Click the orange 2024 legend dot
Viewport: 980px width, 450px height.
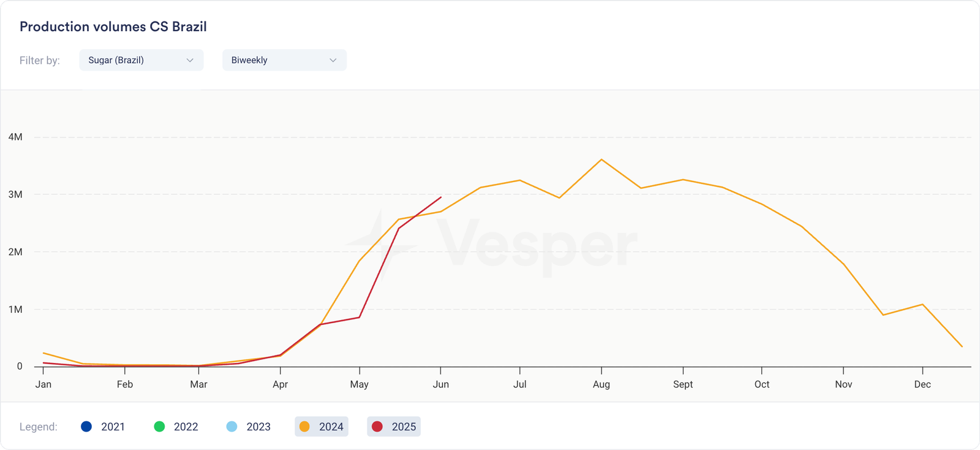(x=304, y=427)
